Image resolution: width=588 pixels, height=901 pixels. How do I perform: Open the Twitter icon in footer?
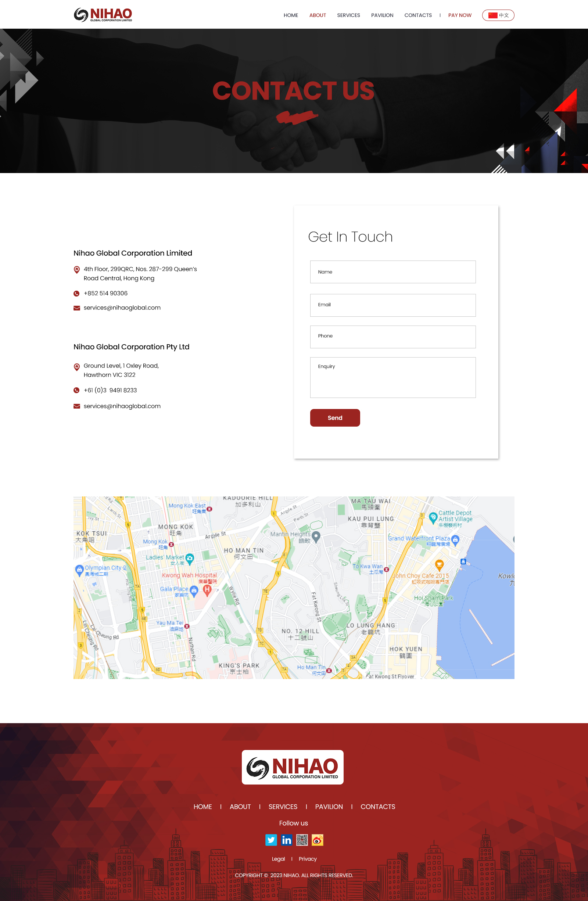click(x=271, y=840)
